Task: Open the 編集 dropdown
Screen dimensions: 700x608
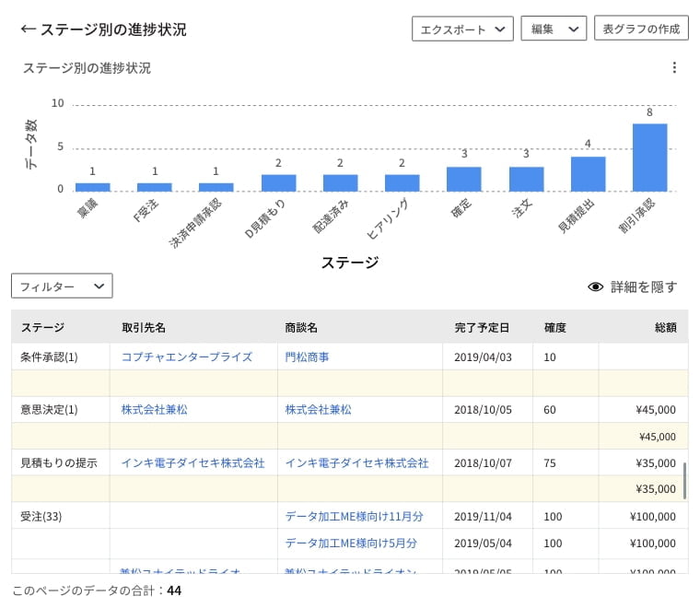Action: tap(554, 29)
